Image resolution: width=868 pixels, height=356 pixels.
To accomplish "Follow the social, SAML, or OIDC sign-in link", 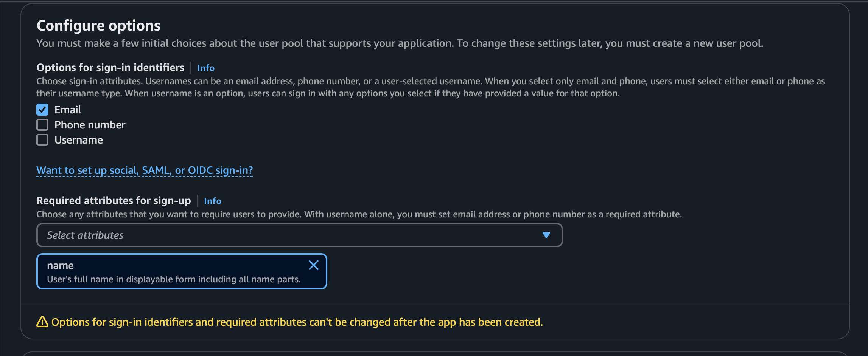I will tap(145, 170).
